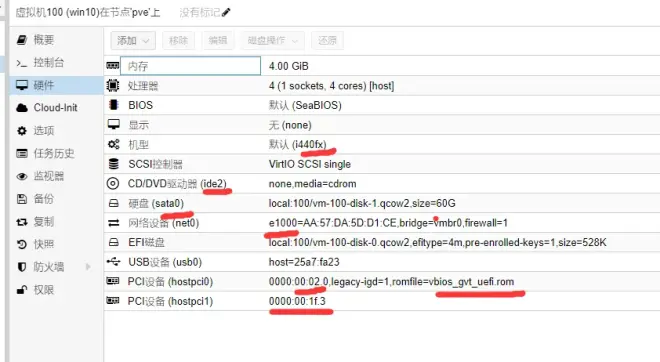Click the disc icon for CD/DVD驱动器
The width and height of the screenshot is (660, 362).
coord(113,184)
